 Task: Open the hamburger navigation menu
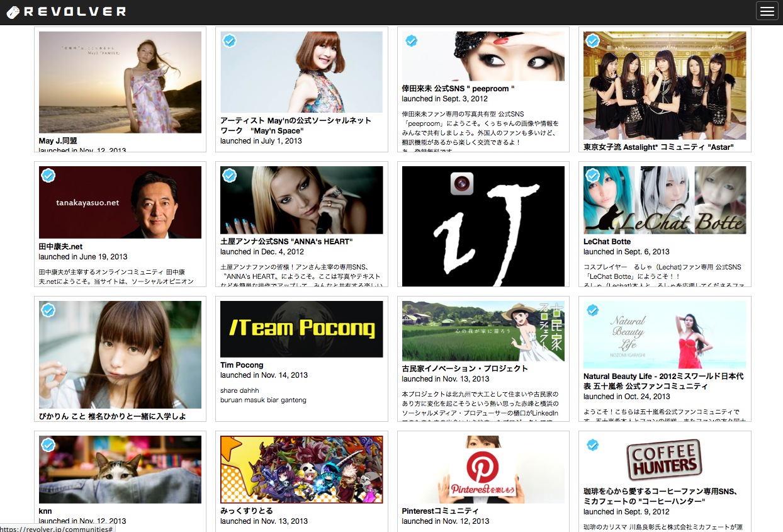pos(766,11)
